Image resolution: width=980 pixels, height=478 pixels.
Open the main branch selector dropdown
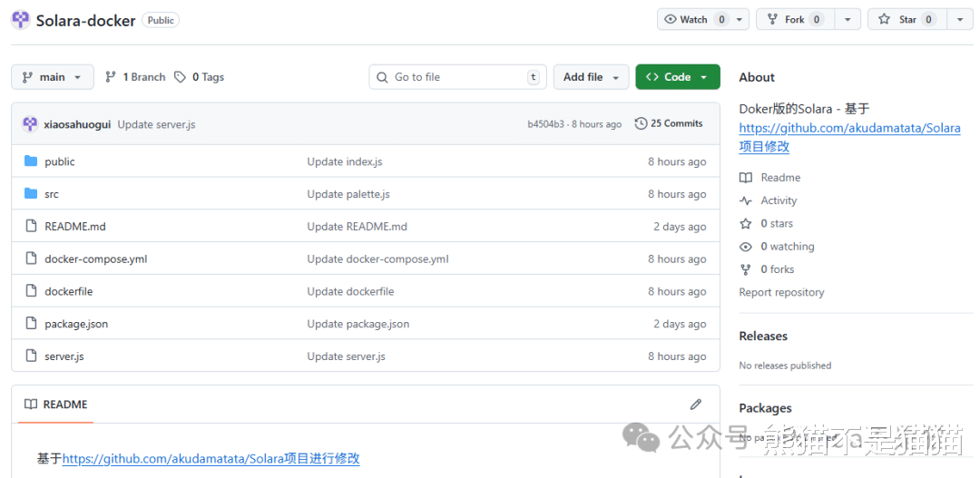point(53,77)
